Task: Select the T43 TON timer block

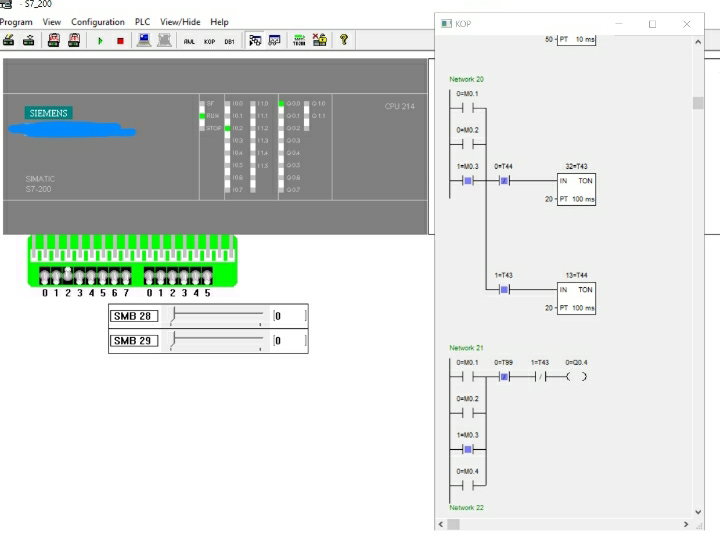Action: 576,189
